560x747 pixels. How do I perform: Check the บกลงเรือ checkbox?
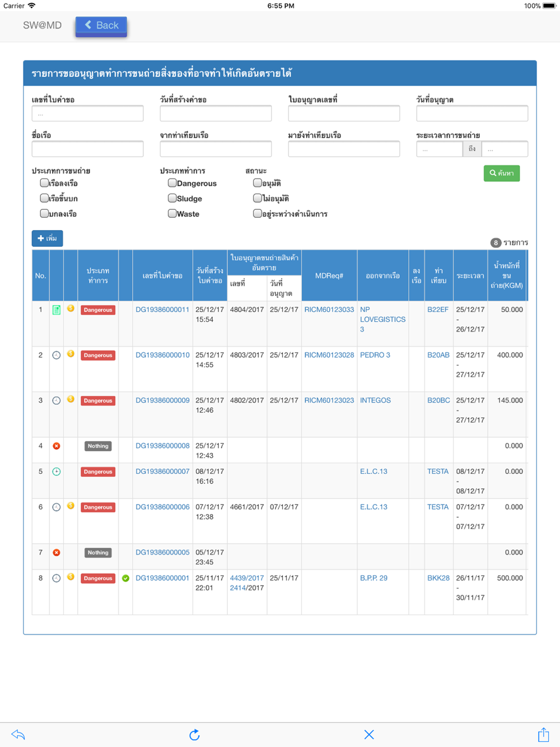coord(44,213)
